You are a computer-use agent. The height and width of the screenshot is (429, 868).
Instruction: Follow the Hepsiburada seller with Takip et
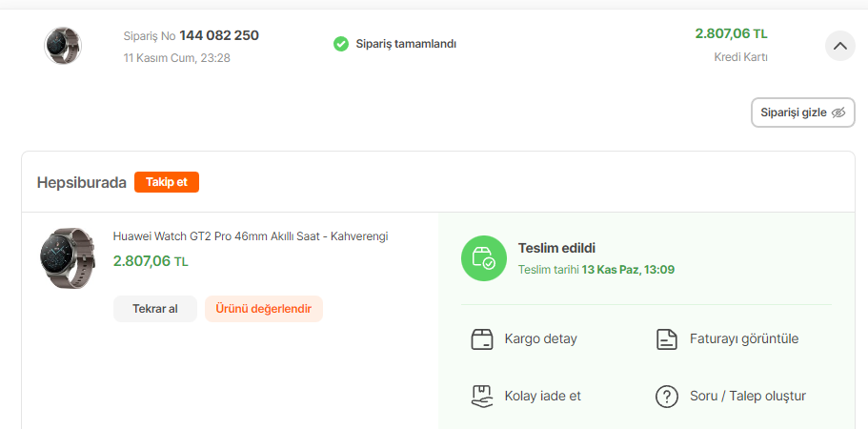tap(167, 182)
